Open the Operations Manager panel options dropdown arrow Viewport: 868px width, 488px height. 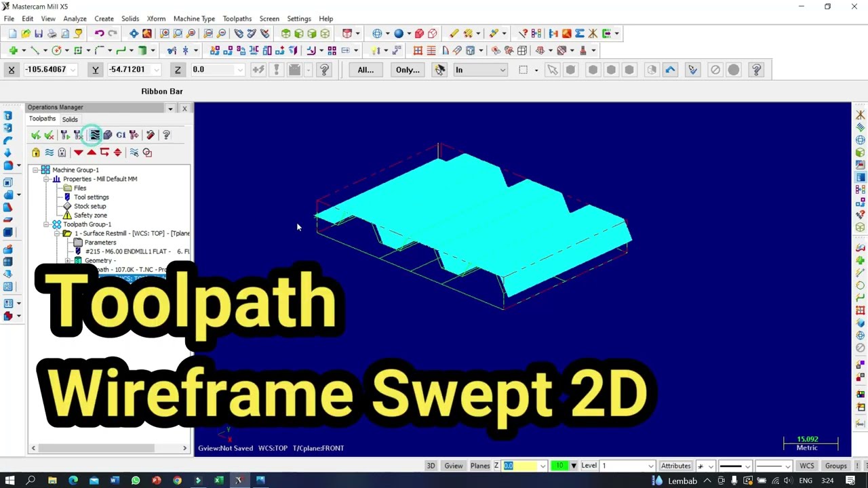click(171, 108)
